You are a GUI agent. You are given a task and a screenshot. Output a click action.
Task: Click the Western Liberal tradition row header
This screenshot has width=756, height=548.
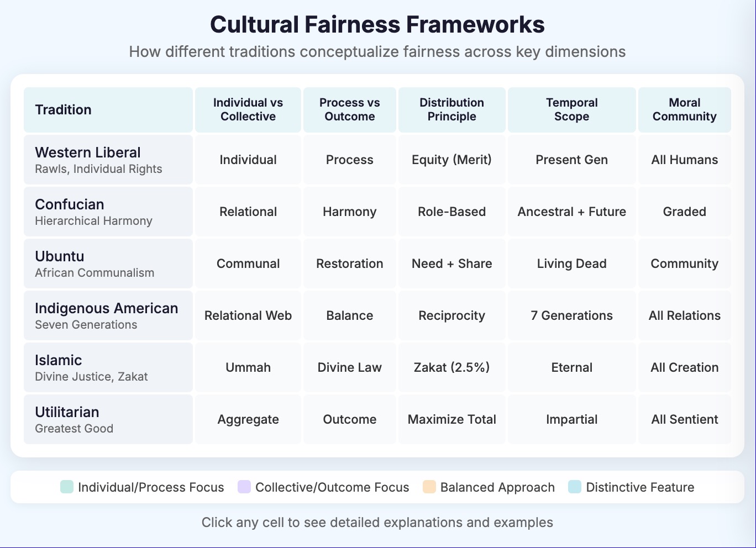click(108, 159)
